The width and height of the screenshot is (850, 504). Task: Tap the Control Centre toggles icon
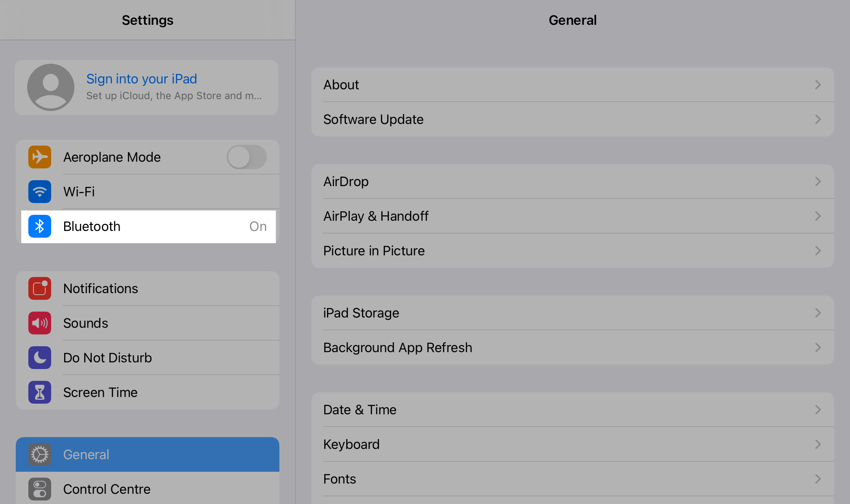pos(40,489)
